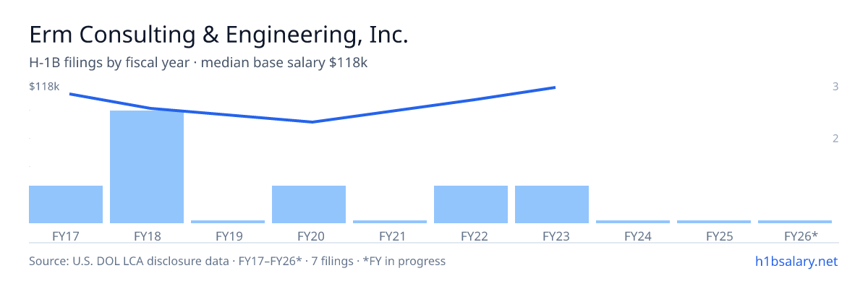Click the tiny FY19 bar
This screenshot has width=868, height=289.
[228, 222]
